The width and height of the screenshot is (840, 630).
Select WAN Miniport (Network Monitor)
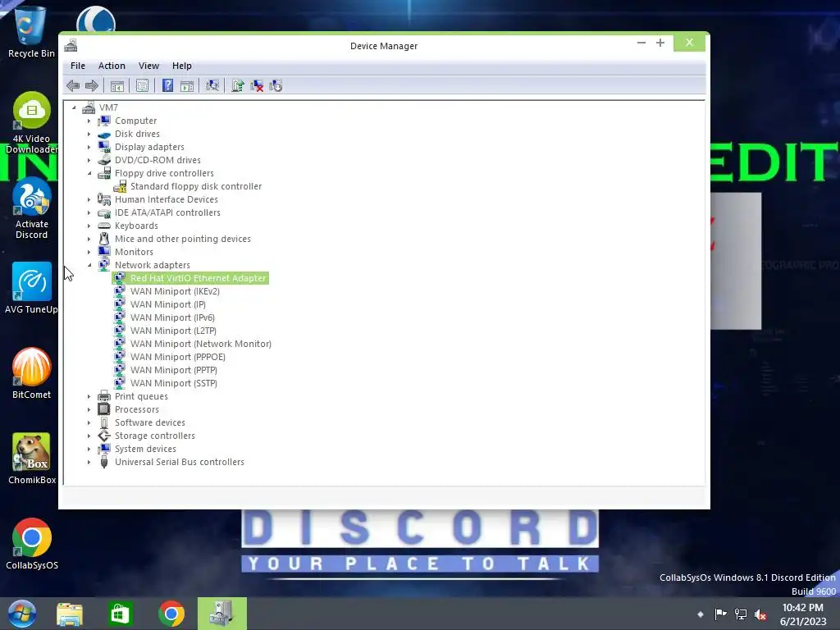(x=201, y=344)
